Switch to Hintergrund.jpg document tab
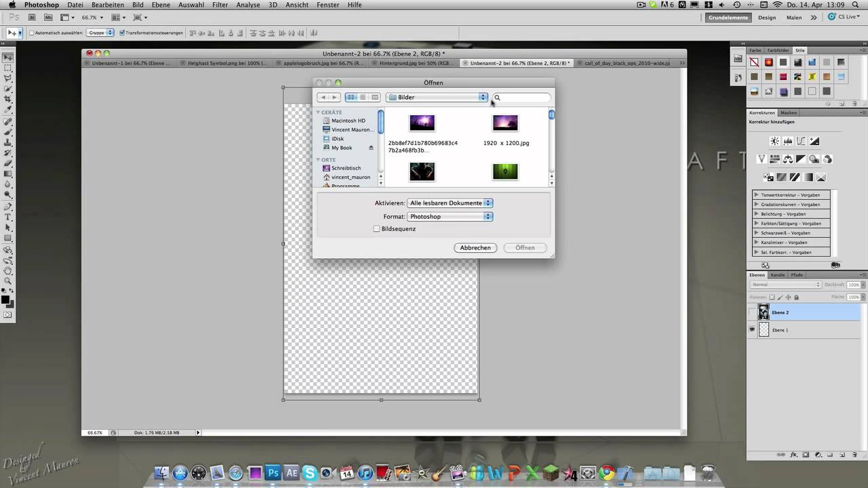868x488 pixels. coord(414,63)
